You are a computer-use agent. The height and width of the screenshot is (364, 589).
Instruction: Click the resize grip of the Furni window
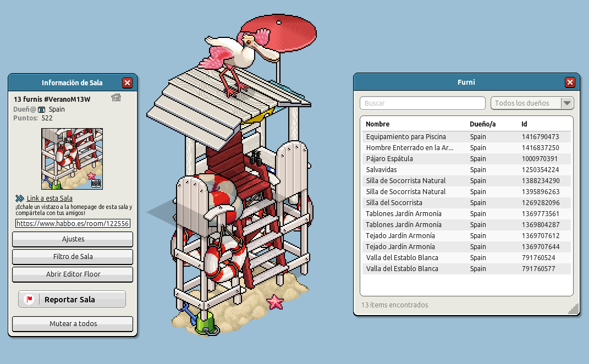tap(574, 309)
